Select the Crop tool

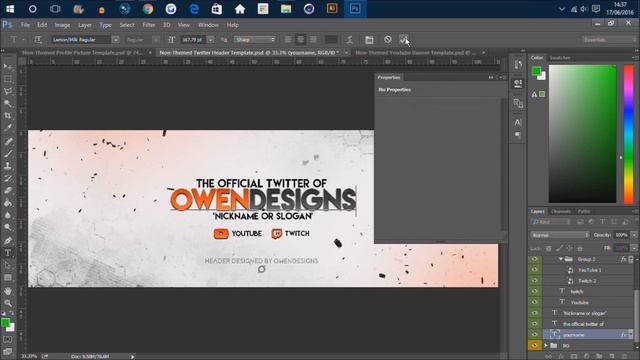8,116
